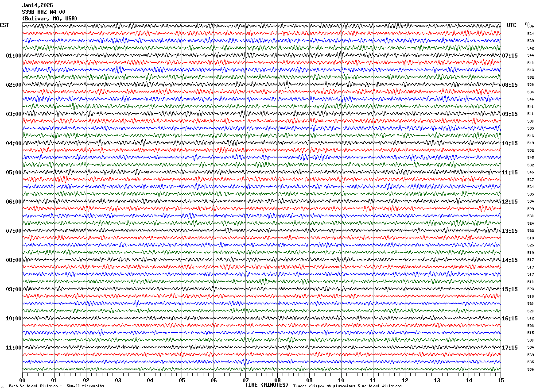The width and height of the screenshot is (536, 392).
Task: Select the 02:00 CST time label
Action: (14, 85)
